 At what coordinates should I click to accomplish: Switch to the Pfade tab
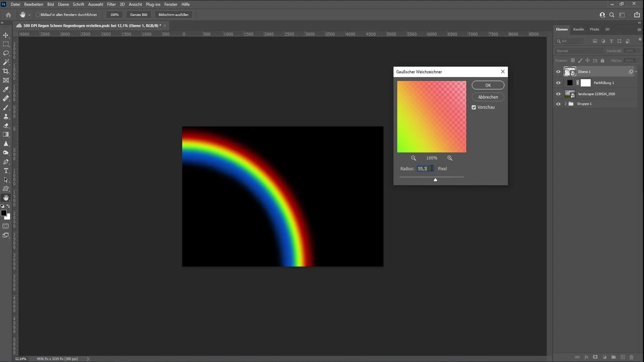(x=594, y=29)
